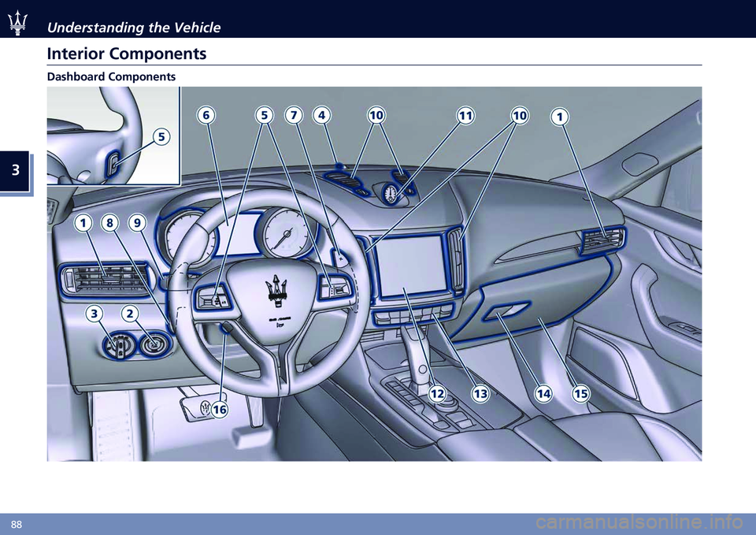This screenshot has height=535, width=756.
Task: Click the trident emblem on steering wheel
Action: (277, 291)
